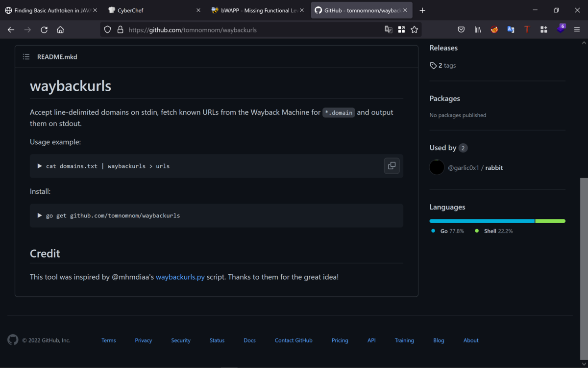Open the blue translator extension icon
The height and width of the screenshot is (368, 588).
coord(511,29)
